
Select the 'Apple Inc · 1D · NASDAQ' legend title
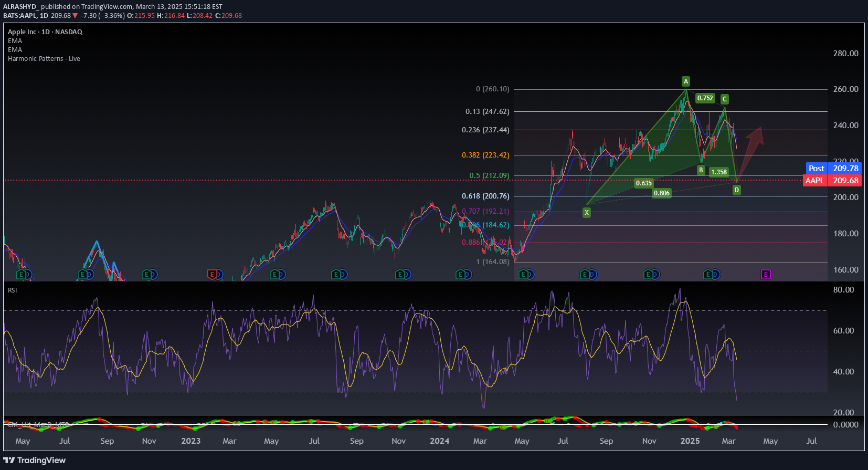pos(45,32)
